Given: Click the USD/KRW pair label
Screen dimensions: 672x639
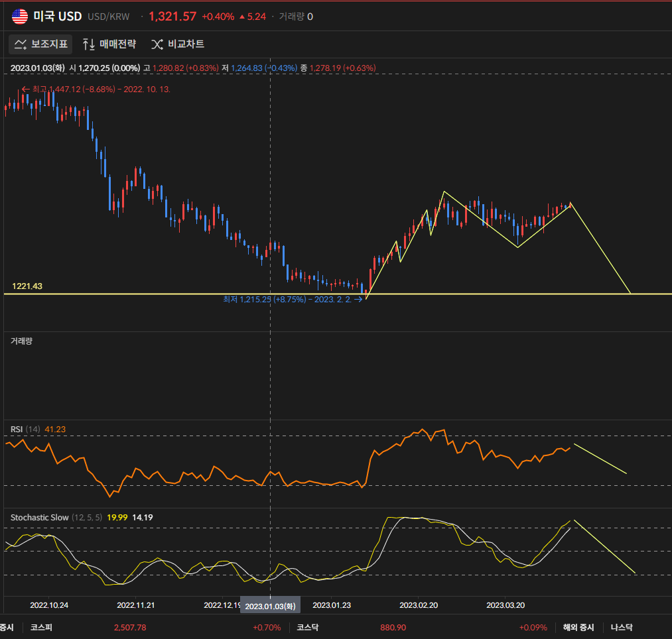Looking at the screenshot, I should [108, 17].
